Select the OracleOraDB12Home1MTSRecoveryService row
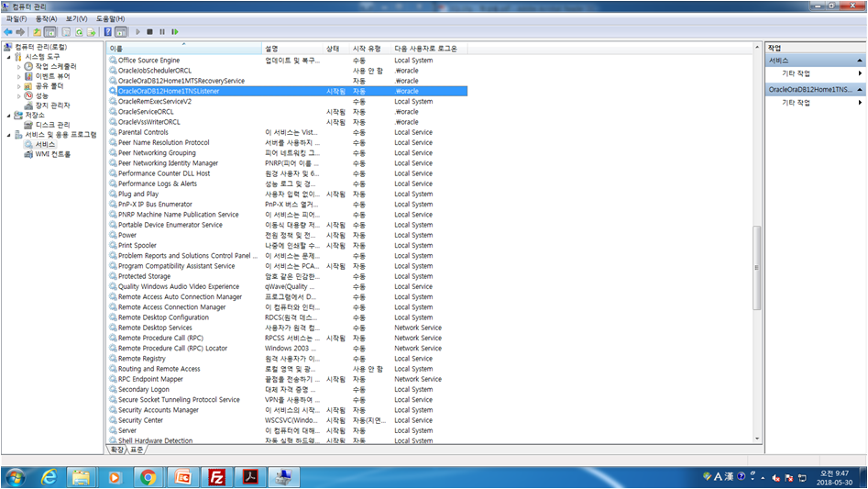This screenshot has height=489, width=868. [288, 81]
